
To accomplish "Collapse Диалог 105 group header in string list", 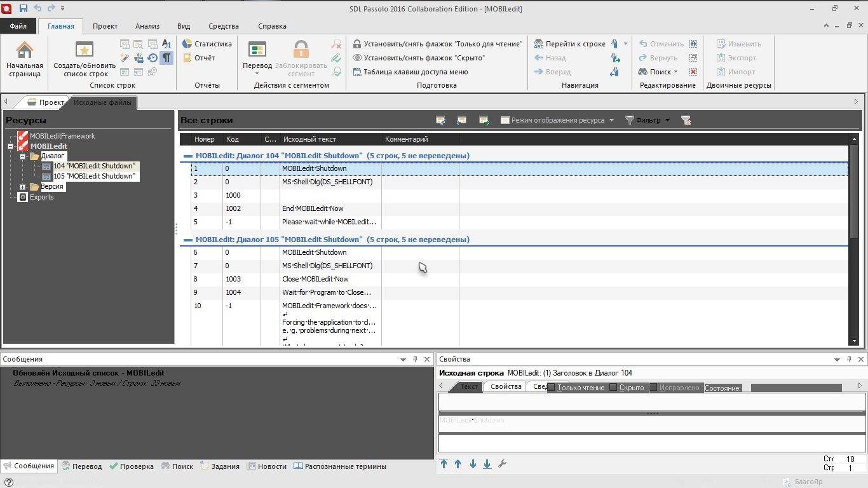I will (x=187, y=240).
